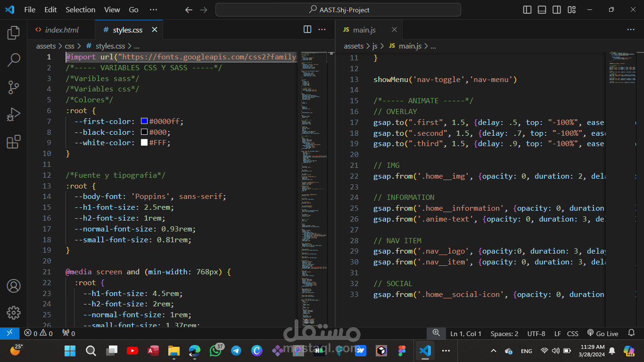Screen dimensions: 644x362
Task: Open the Accounts menu in activity bar
Action: click(x=14, y=286)
